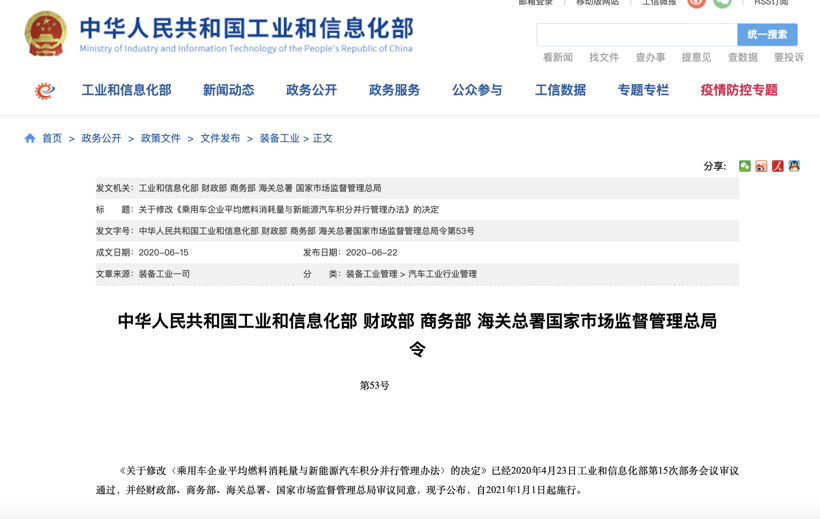
Task: Click the search input field
Action: (x=637, y=35)
